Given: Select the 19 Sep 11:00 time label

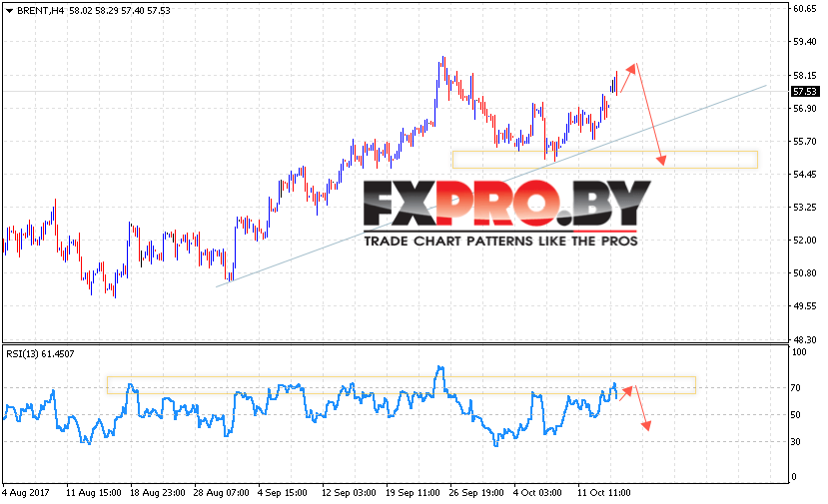Looking at the screenshot, I should (413, 493).
